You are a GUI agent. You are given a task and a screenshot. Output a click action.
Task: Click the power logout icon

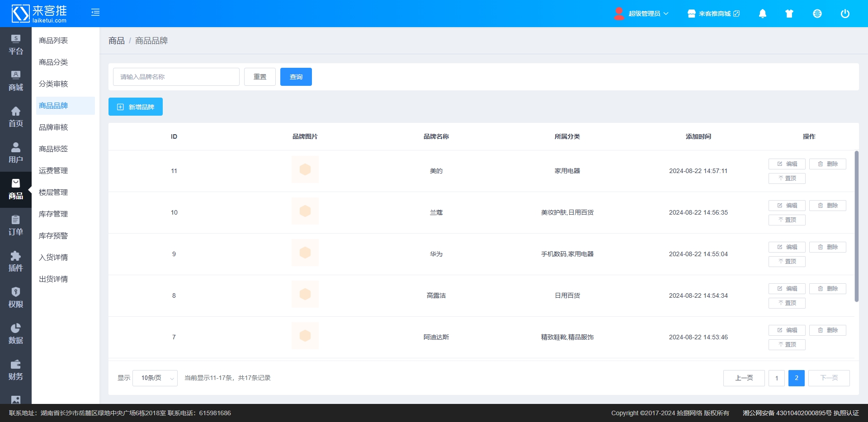[844, 14]
